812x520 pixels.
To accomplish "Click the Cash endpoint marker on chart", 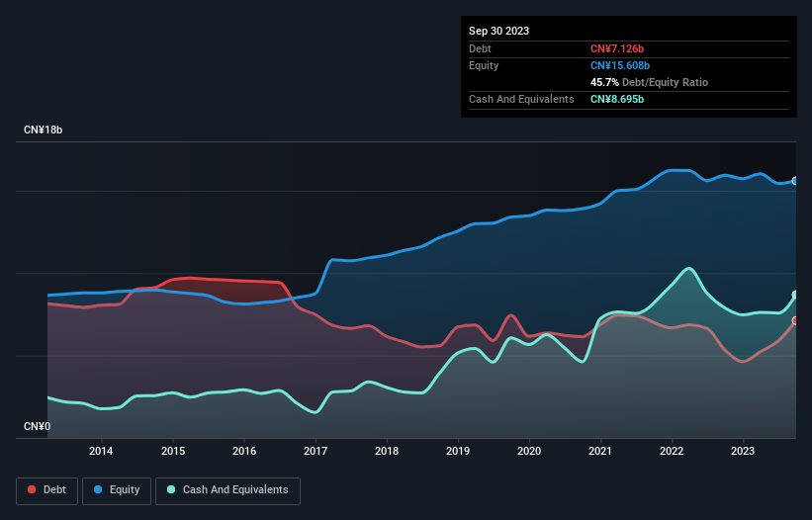I will coord(795,295).
